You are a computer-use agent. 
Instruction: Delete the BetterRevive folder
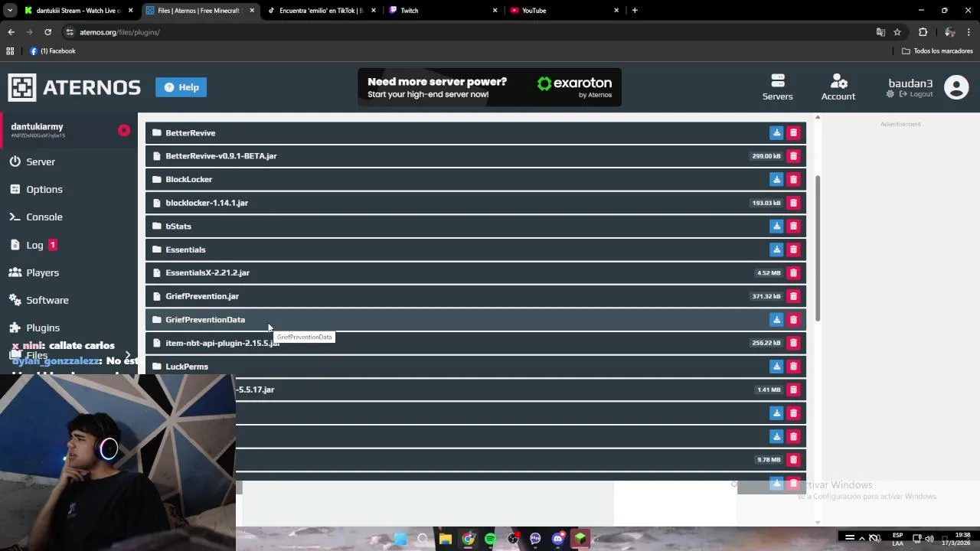tap(793, 133)
